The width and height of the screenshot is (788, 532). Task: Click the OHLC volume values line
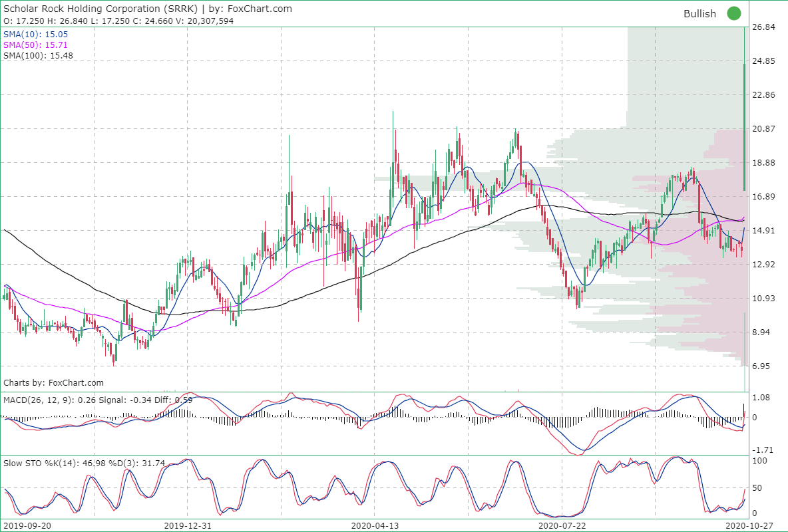118,21
